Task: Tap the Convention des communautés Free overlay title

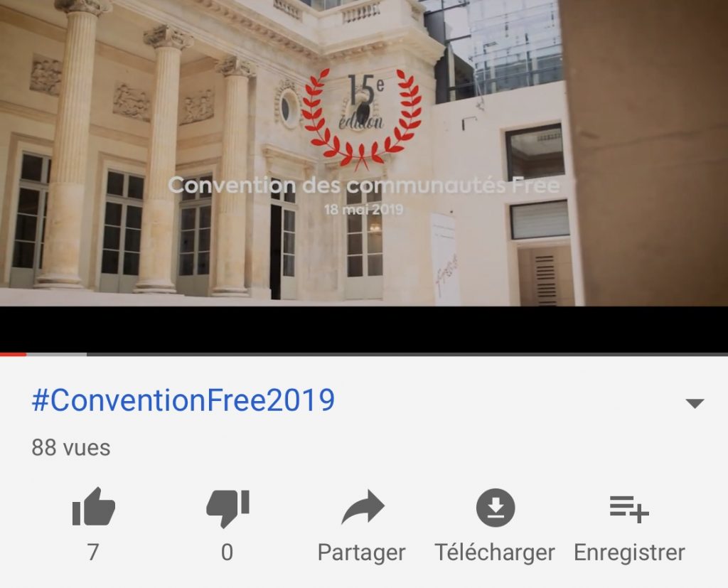Action: tap(363, 186)
